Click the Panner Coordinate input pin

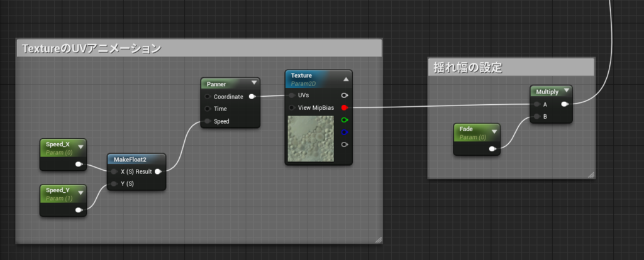[x=208, y=97]
